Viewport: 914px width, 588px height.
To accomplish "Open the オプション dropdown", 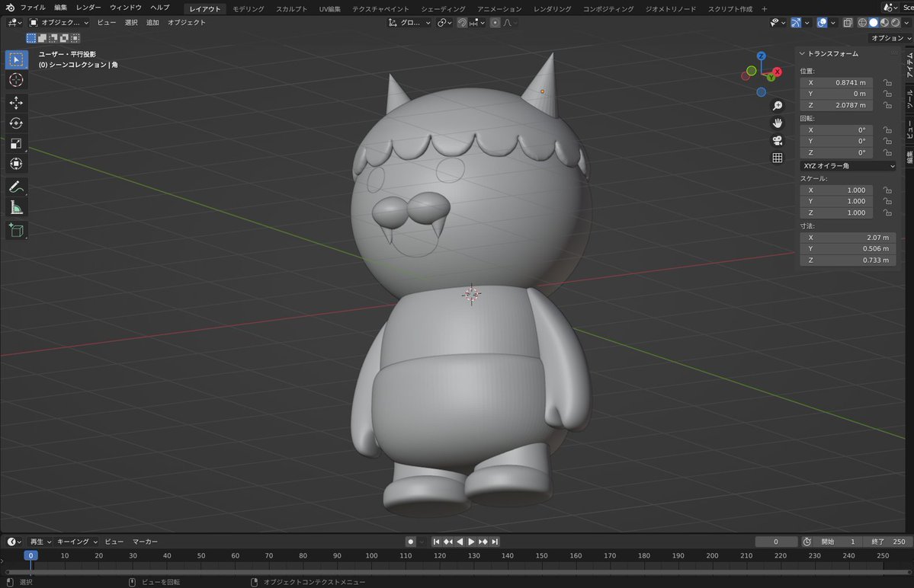I will [890, 38].
